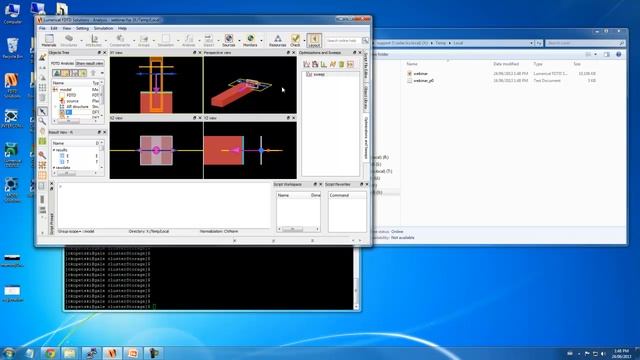Select the Zoom magnifier tool in left toolbar

click(x=42, y=121)
